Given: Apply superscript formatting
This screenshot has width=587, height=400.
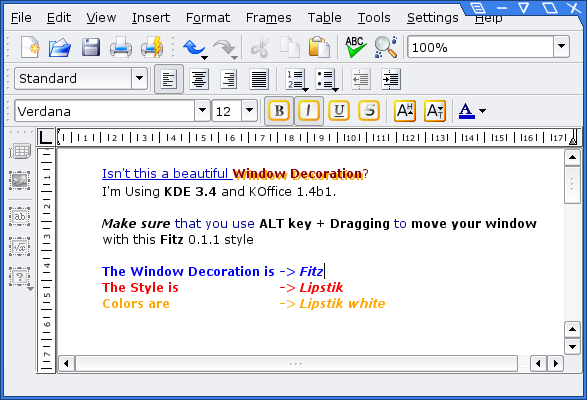Looking at the screenshot, I should [405, 111].
